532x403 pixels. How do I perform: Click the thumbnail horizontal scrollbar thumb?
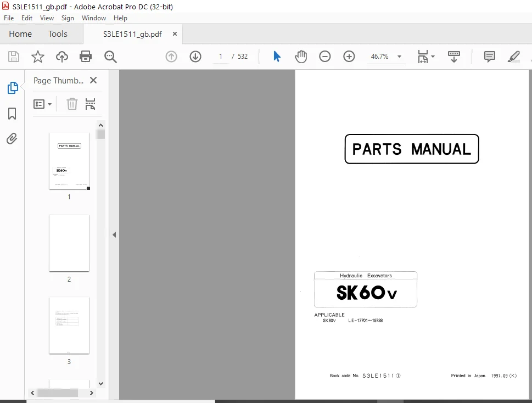pyautogui.click(x=57, y=393)
